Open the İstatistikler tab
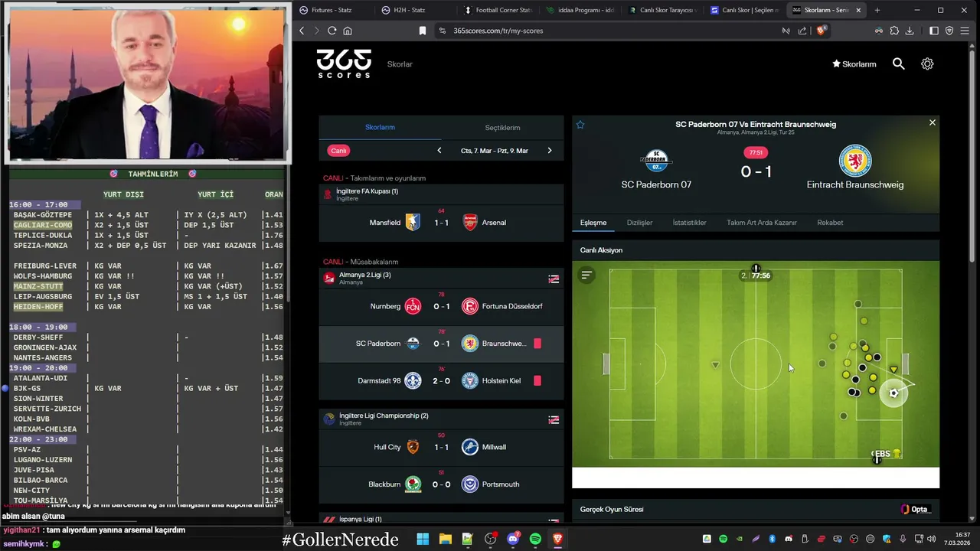 pyautogui.click(x=689, y=223)
